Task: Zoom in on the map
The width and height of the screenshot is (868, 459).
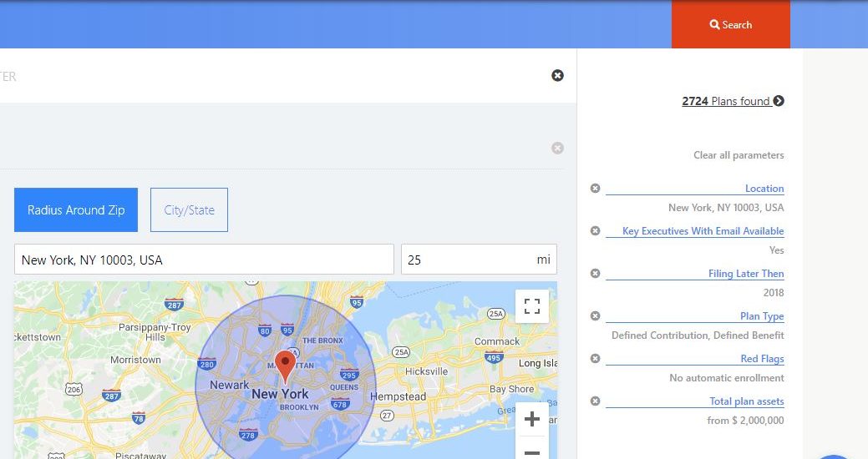Action: [x=532, y=420]
